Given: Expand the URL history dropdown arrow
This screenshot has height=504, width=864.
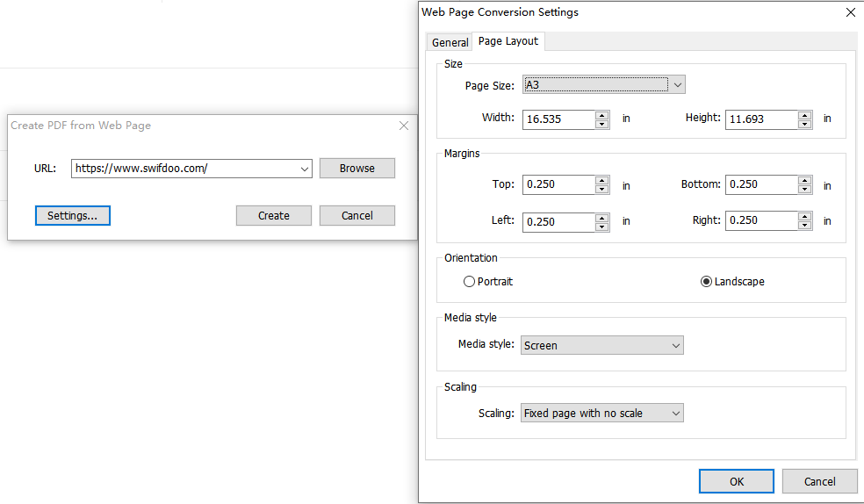Looking at the screenshot, I should 304,169.
